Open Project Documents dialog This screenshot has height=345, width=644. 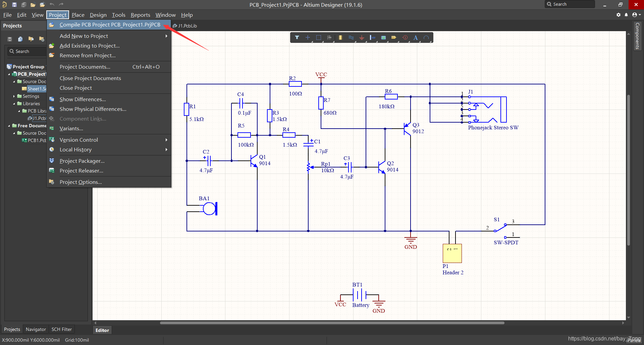click(109, 67)
